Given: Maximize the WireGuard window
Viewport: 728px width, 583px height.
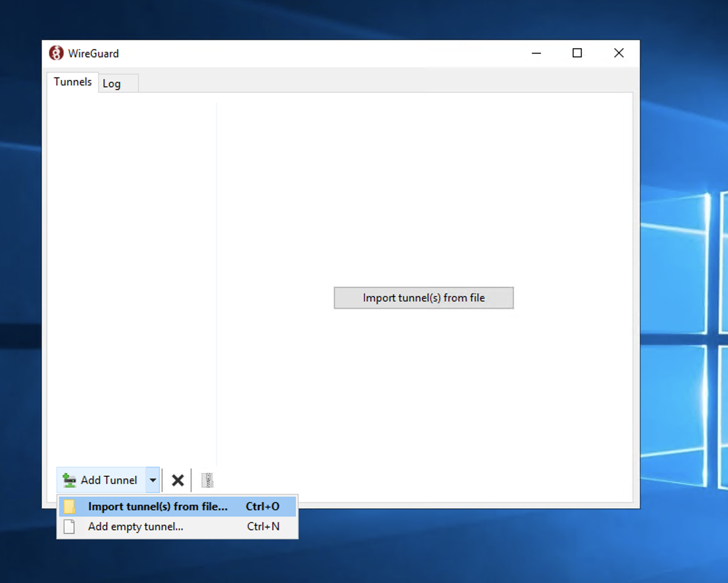Looking at the screenshot, I should pos(577,53).
